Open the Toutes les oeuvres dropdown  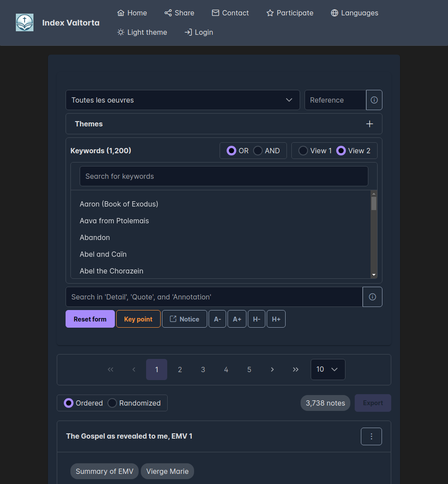click(183, 100)
